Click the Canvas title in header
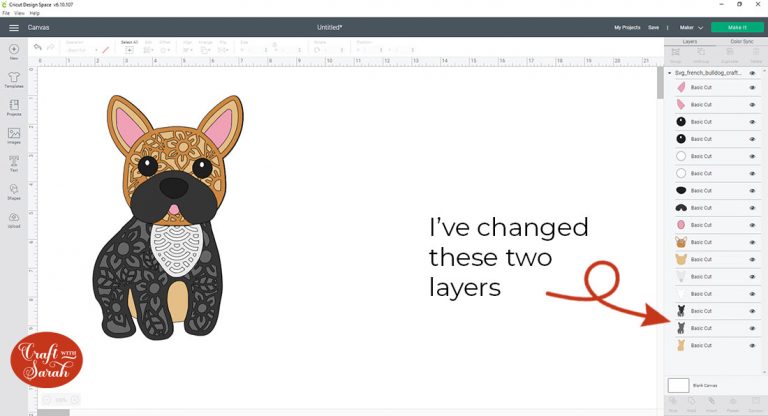The height and width of the screenshot is (416, 768). click(38, 28)
